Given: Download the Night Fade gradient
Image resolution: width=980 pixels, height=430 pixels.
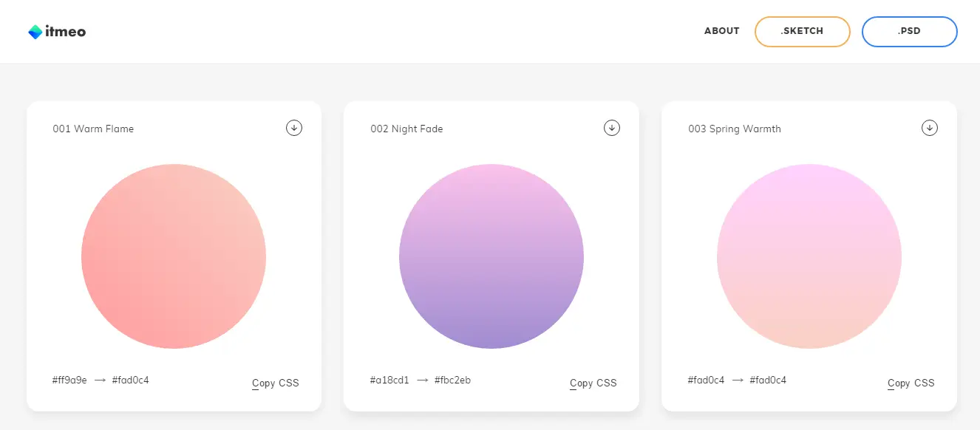Looking at the screenshot, I should [612, 128].
